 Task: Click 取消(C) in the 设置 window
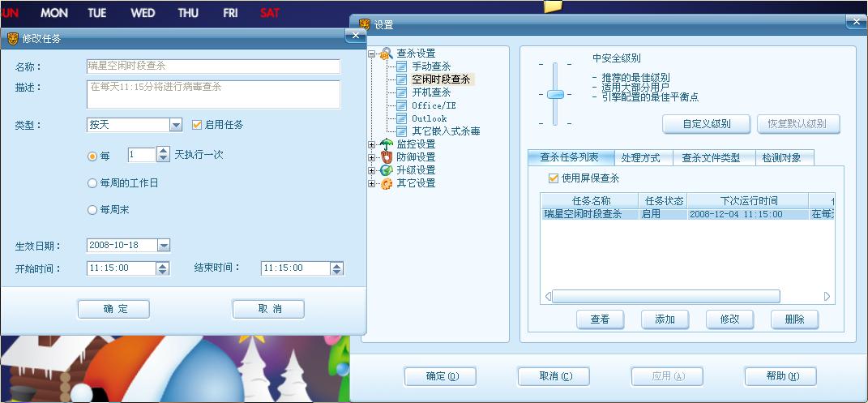(554, 376)
